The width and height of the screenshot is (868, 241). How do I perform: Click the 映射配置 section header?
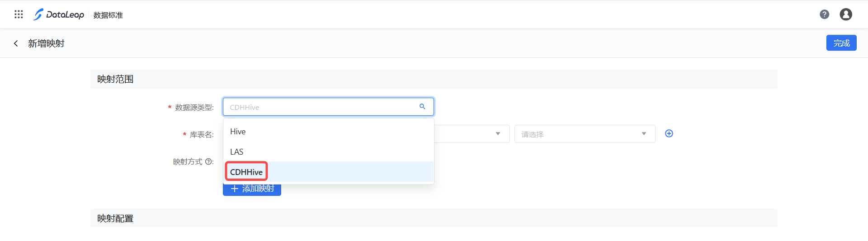click(115, 218)
